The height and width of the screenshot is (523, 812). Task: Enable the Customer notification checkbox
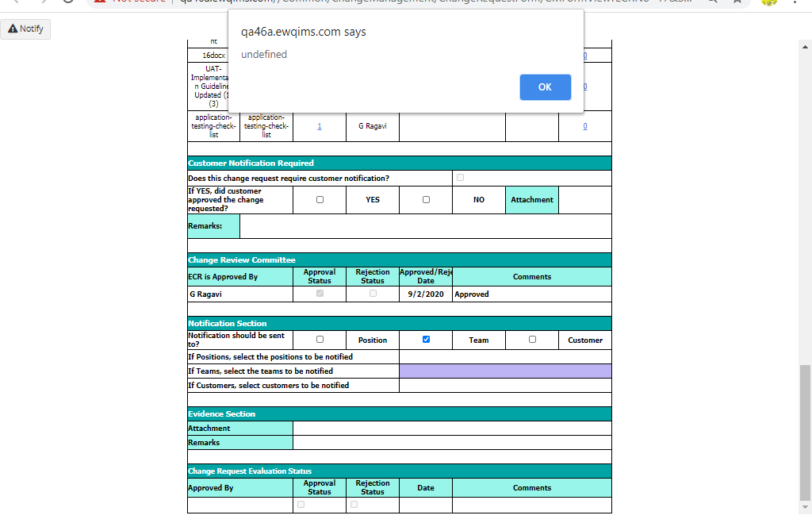tap(532, 340)
